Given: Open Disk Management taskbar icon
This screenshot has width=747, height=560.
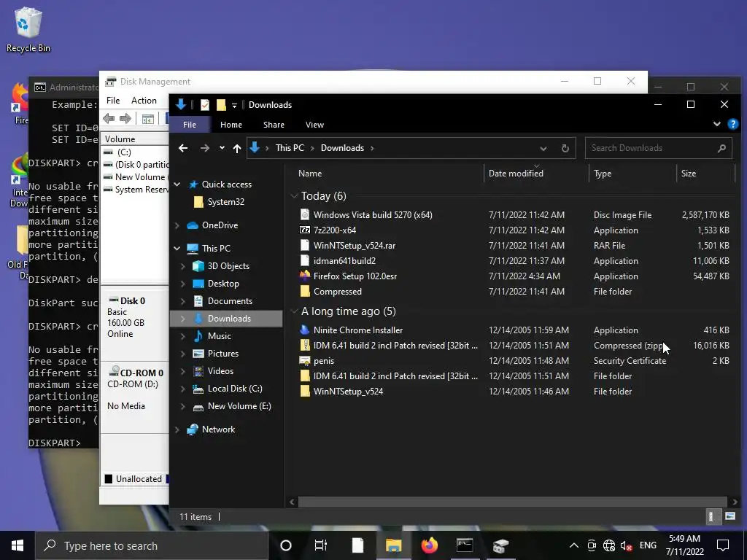Looking at the screenshot, I should coord(500,545).
